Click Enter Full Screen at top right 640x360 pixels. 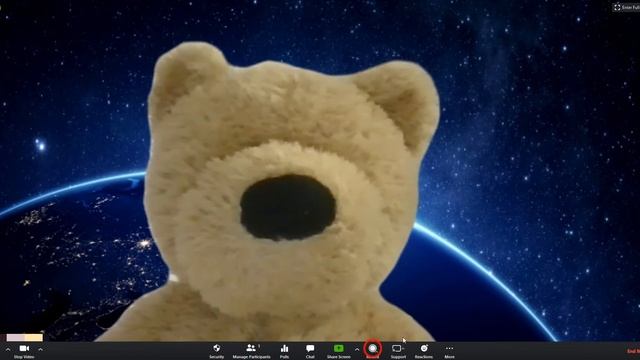[x=627, y=7]
